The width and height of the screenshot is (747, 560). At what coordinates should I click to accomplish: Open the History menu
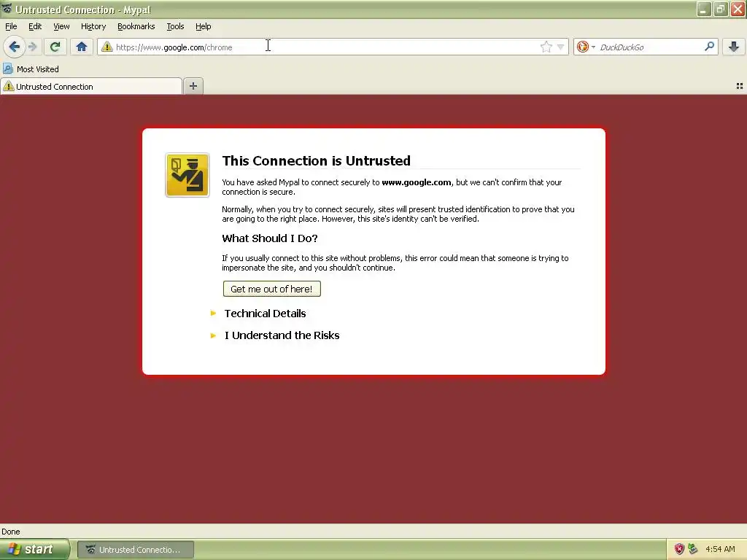[93, 26]
